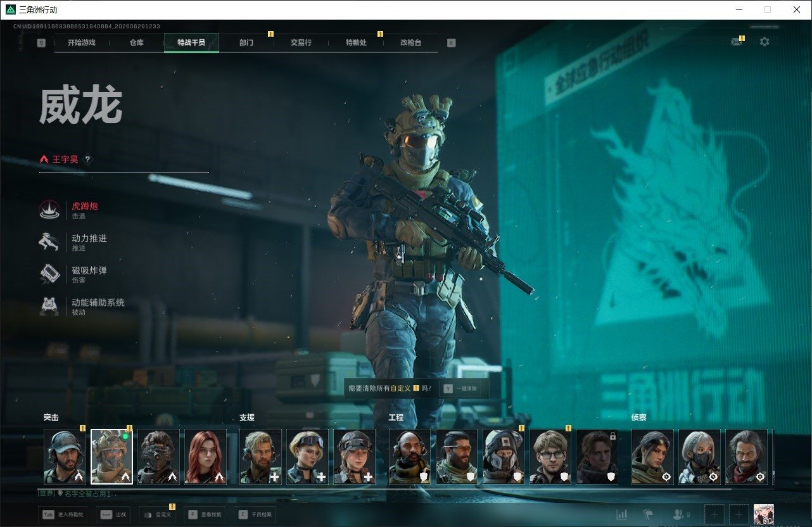Click the first empty squad slot plus
The width and height of the screenshot is (812, 527).
(714, 514)
